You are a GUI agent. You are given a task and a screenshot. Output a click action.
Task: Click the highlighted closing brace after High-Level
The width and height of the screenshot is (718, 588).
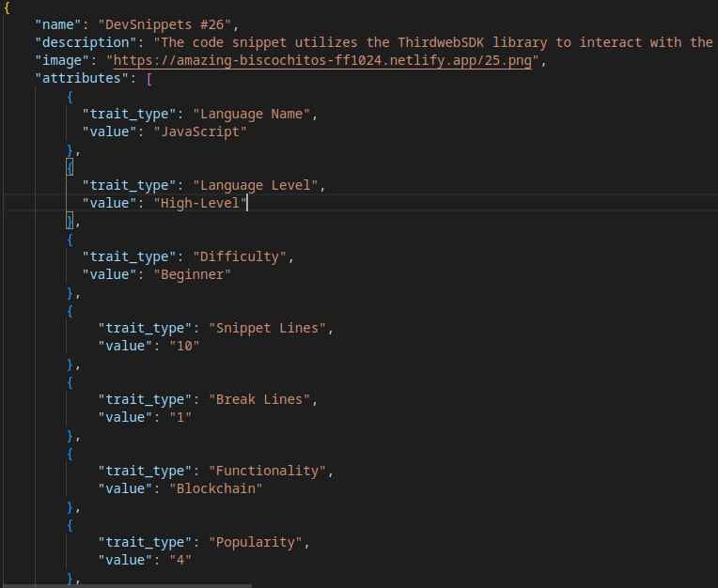coord(70,222)
